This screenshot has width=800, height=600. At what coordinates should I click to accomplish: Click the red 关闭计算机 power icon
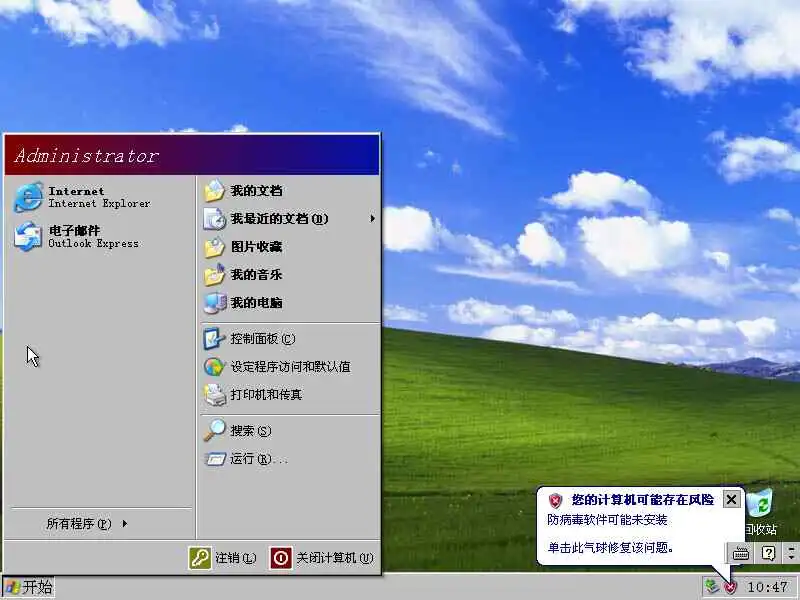pos(281,558)
